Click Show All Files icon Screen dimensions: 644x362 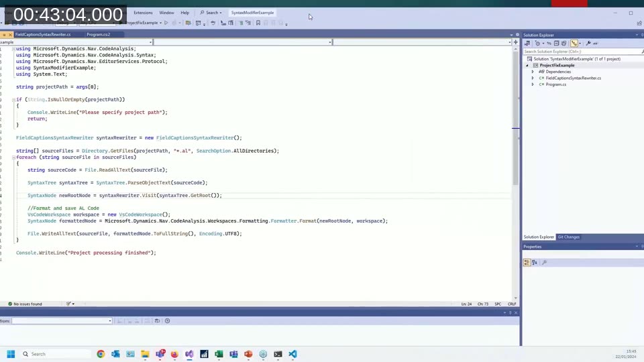(x=564, y=44)
